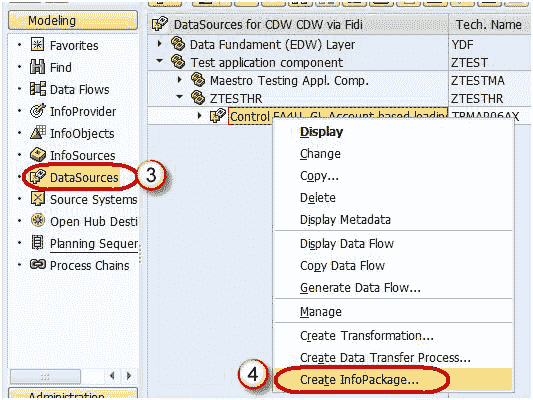This screenshot has height=400, width=533.
Task: Collapse the ZTESTHR tree node
Action: click(180, 97)
